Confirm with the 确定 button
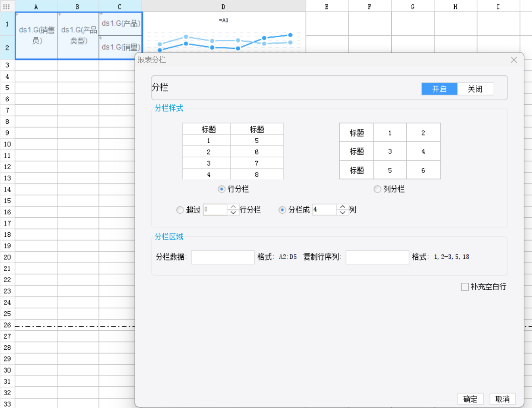Viewport: 532px width, 408px height. pyautogui.click(x=471, y=399)
